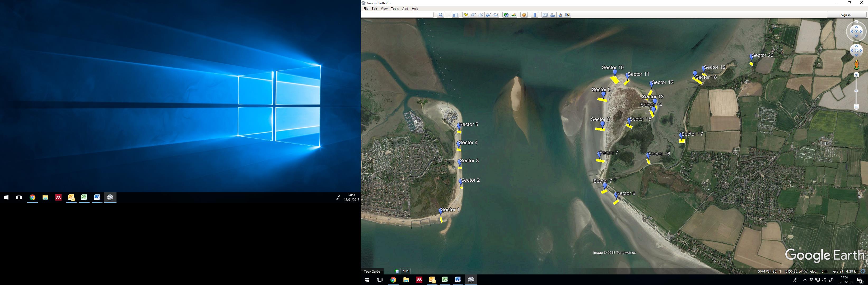This screenshot has width=868, height=285.
Task: Click the Print icon in toolbar
Action: pos(553,15)
